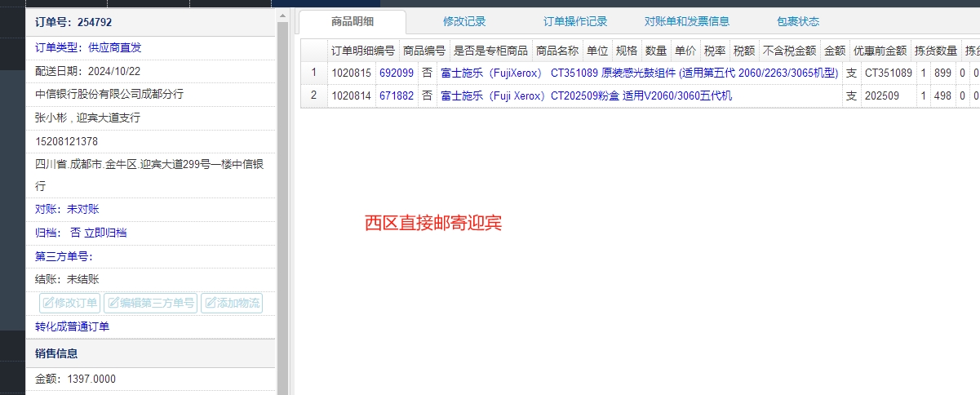Click the pencil icon on 修改订单
The height and width of the screenshot is (395, 980).
click(48, 304)
